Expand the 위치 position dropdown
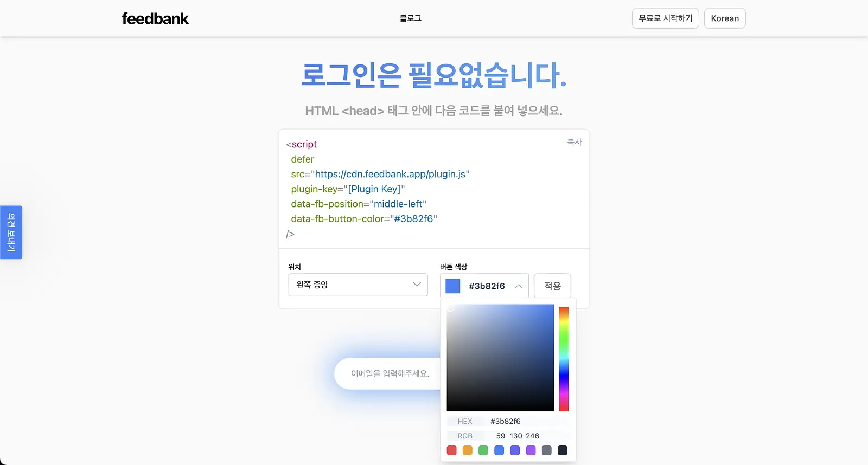Screen dimensions: 868x465 pos(358,285)
